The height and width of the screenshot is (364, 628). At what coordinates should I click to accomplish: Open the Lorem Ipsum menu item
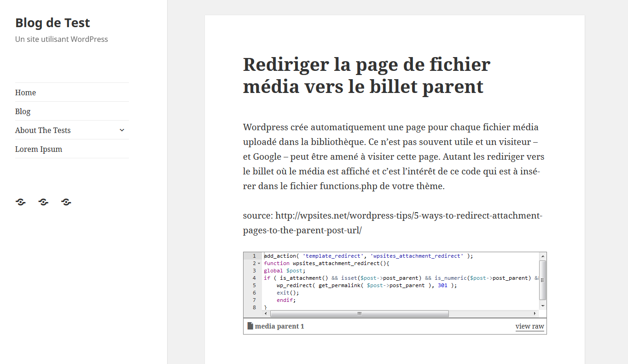point(39,149)
